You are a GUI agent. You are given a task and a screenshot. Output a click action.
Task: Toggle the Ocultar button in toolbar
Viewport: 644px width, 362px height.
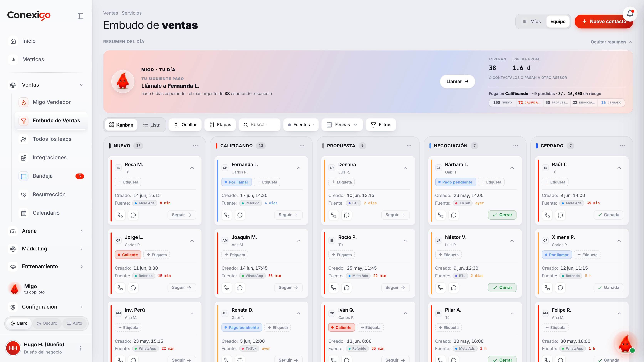[x=185, y=125]
